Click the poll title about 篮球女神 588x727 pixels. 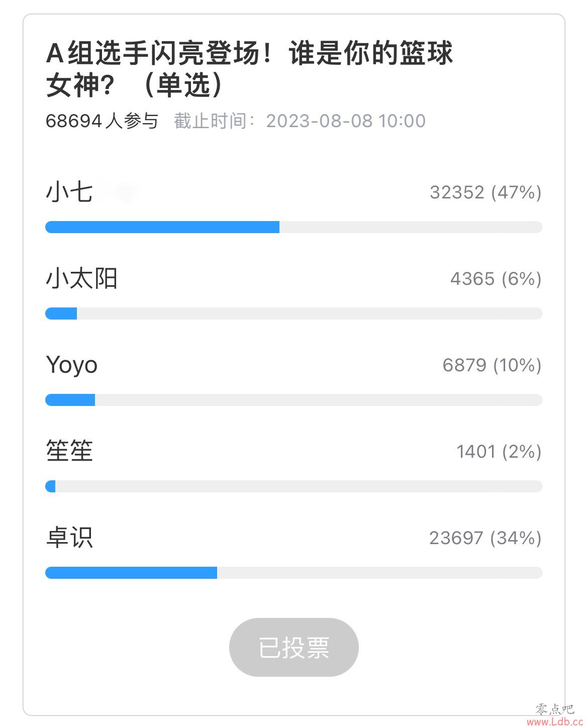click(x=249, y=69)
